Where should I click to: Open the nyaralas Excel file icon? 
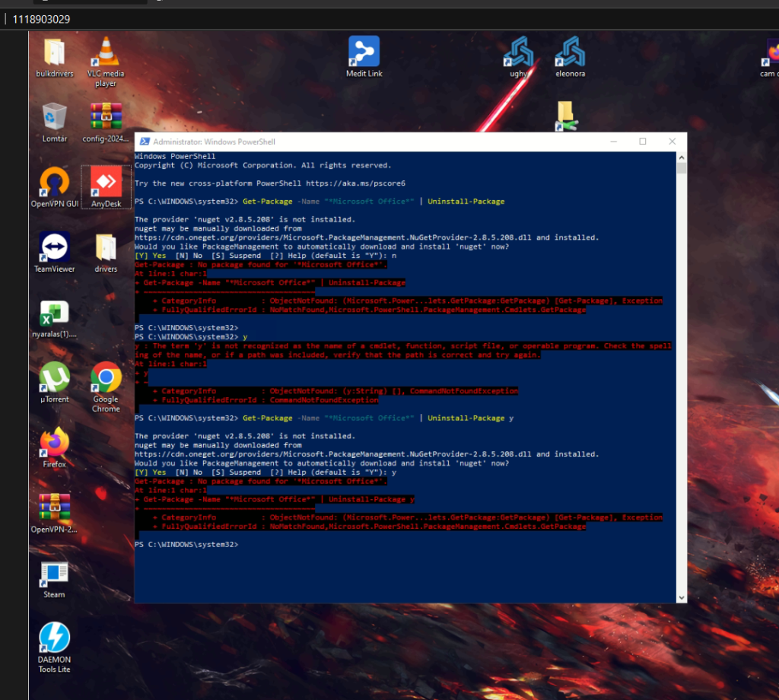pyautogui.click(x=54, y=313)
